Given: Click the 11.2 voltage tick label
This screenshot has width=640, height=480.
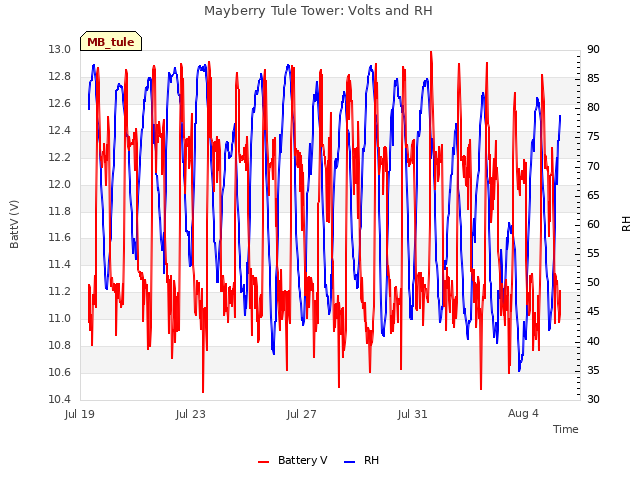Looking at the screenshot, I should [x=60, y=291].
